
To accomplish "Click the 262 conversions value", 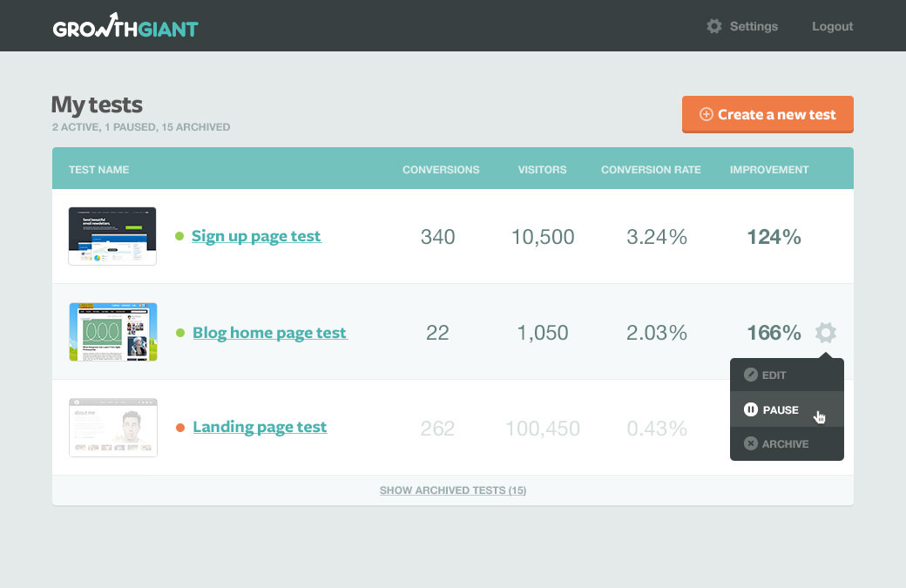I will (437, 429).
